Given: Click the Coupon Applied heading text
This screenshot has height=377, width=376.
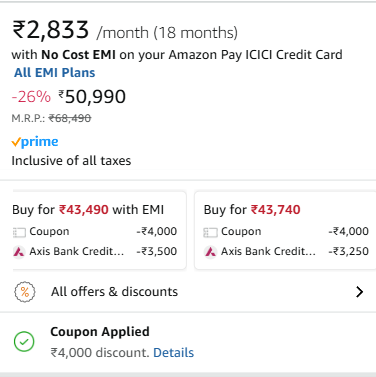Looking at the screenshot, I should (x=100, y=331).
